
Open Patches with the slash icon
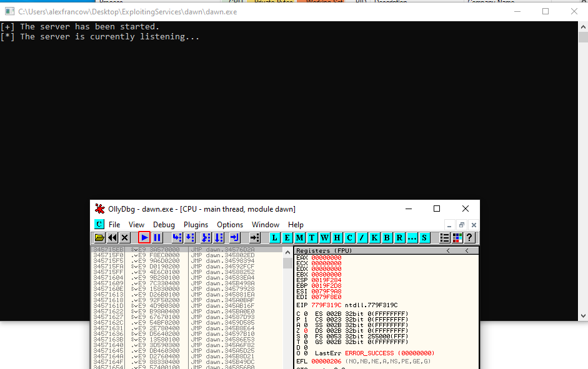coord(362,237)
